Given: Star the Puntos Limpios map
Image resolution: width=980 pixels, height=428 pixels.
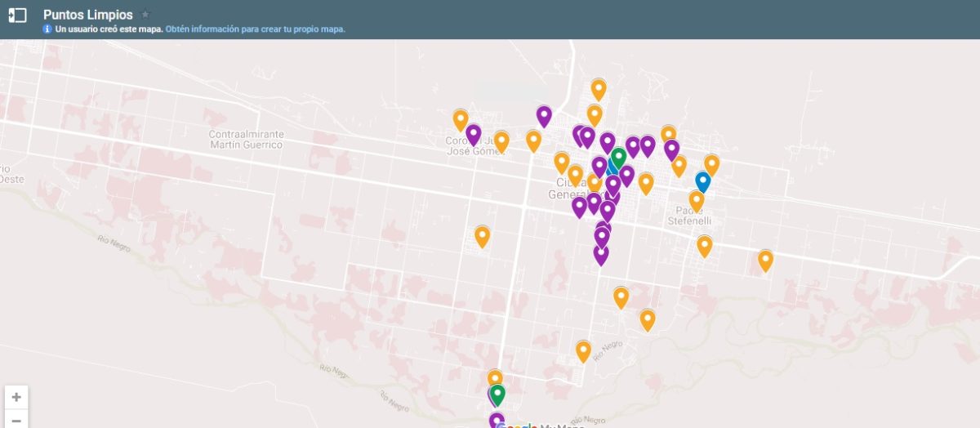Looking at the screenshot, I should point(145,14).
